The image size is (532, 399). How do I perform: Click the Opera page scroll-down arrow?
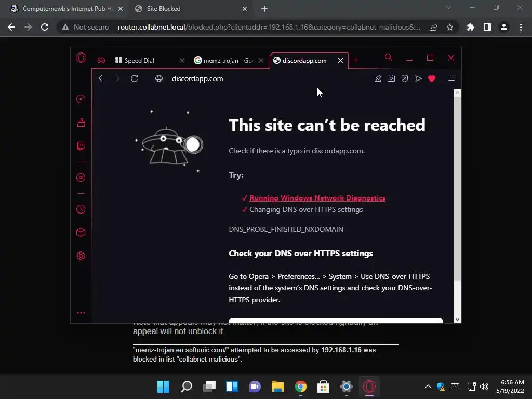pyautogui.click(x=457, y=320)
